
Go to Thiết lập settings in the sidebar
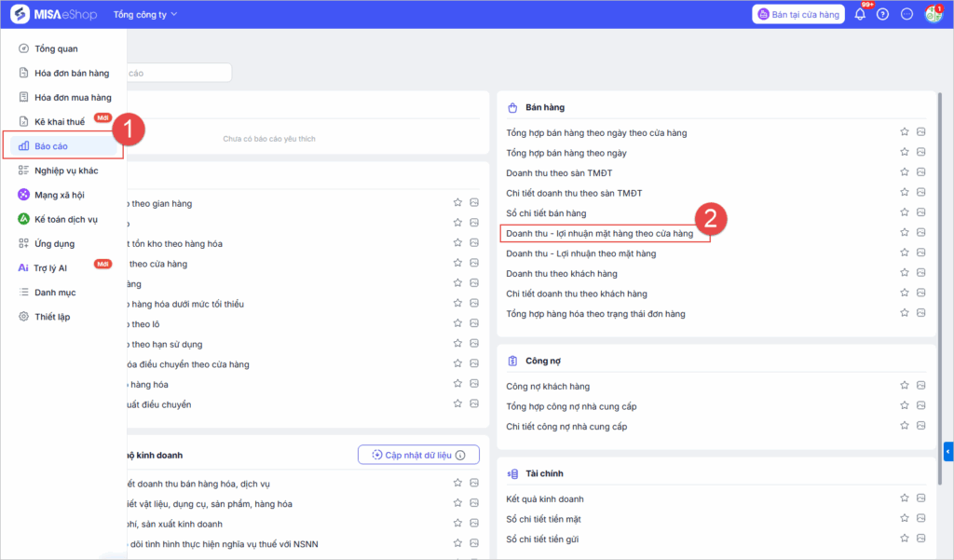click(x=52, y=317)
